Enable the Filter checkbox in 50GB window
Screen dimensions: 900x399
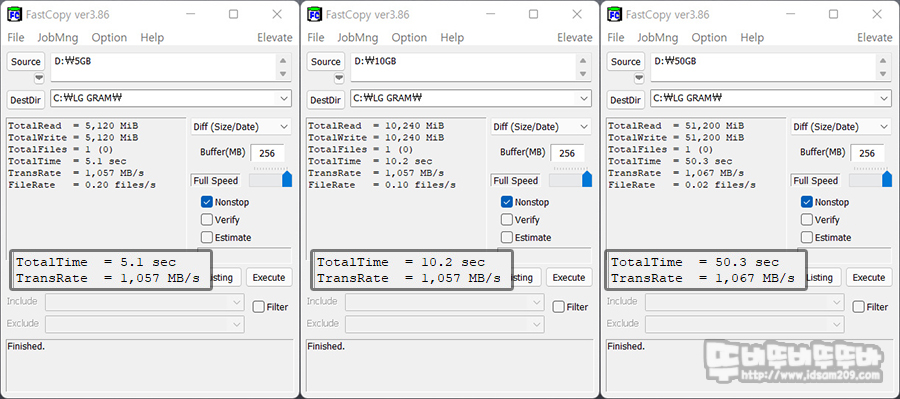859,307
